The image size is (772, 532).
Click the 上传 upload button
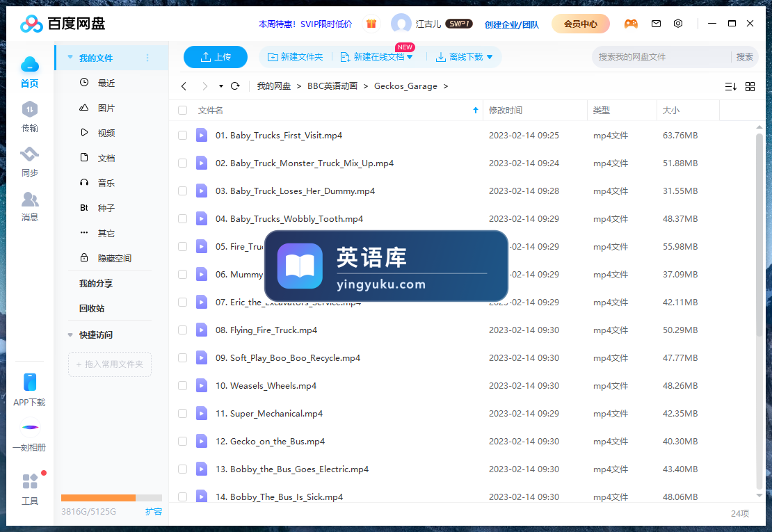coord(215,57)
